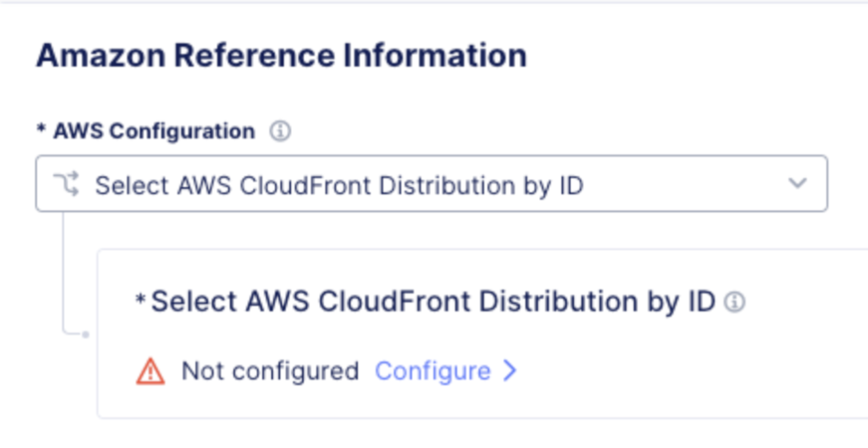Click the connector dot left of the card
This screenshot has height=448, width=868.
85,334
